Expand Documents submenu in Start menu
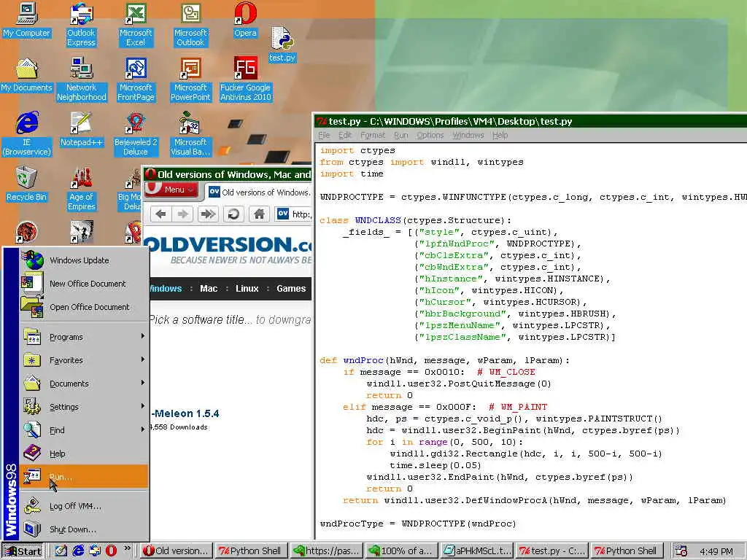 click(x=84, y=384)
